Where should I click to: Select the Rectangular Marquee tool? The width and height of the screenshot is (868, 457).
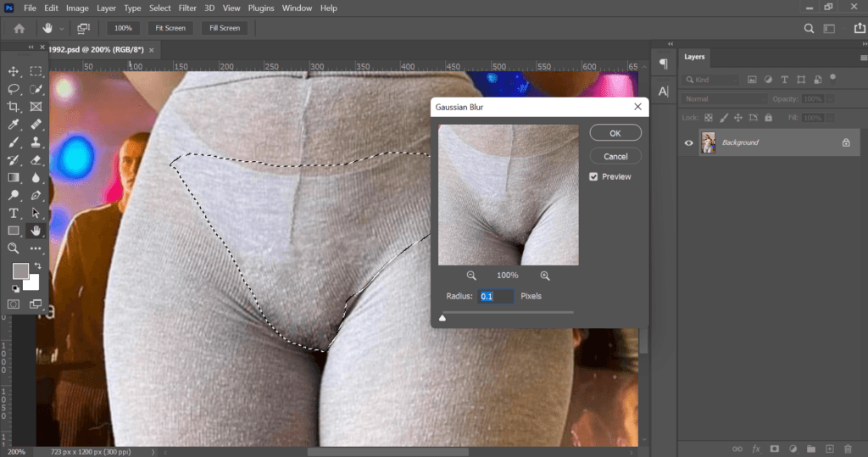click(x=36, y=71)
